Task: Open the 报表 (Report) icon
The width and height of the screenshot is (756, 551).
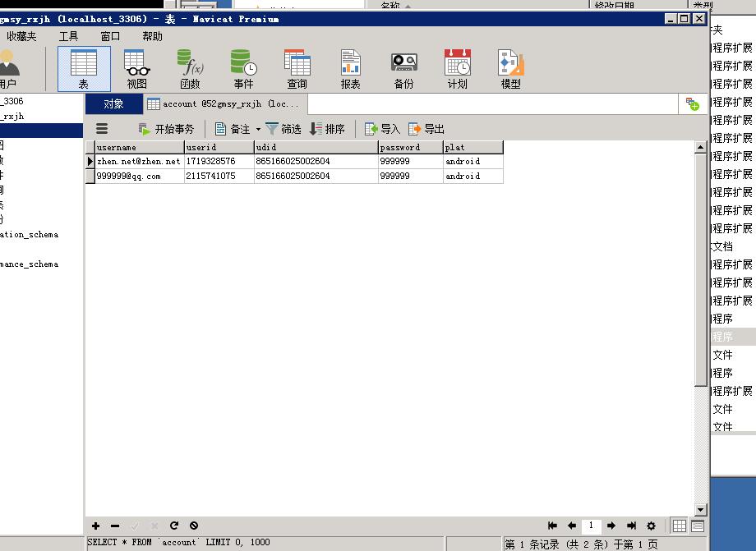Action: (x=351, y=69)
